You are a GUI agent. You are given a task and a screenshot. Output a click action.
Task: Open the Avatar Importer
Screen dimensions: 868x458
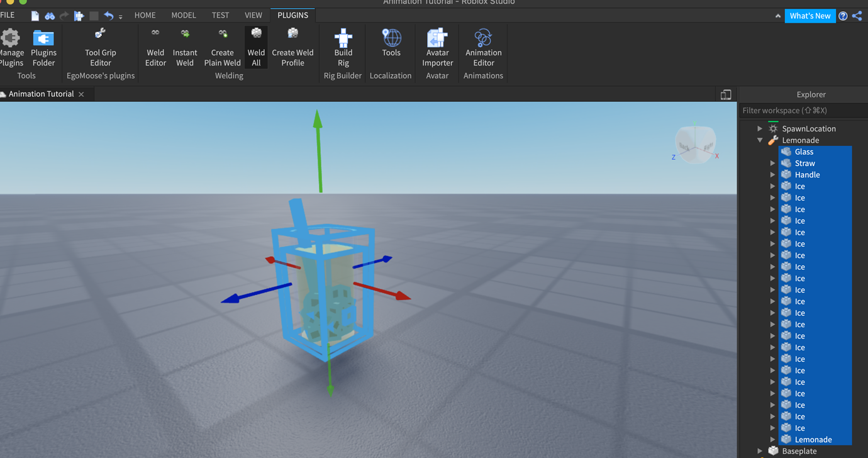437,47
